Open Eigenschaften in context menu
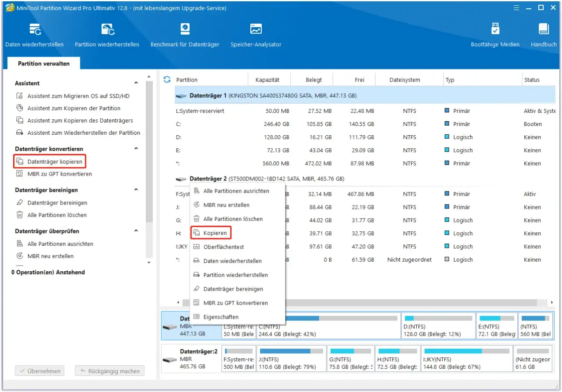Image resolution: width=562 pixels, height=392 pixels. click(x=238, y=317)
